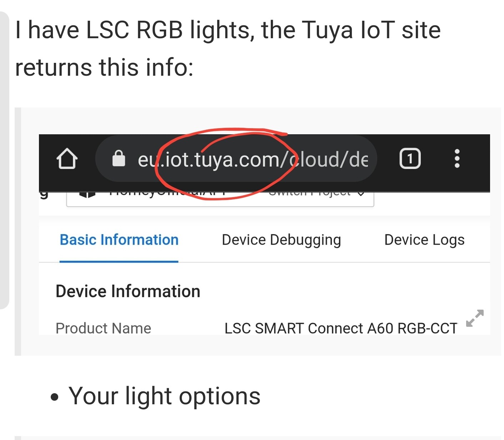Image resolution: width=504 pixels, height=440 pixels.
Task: Click the Device Information heading
Action: coord(128,291)
